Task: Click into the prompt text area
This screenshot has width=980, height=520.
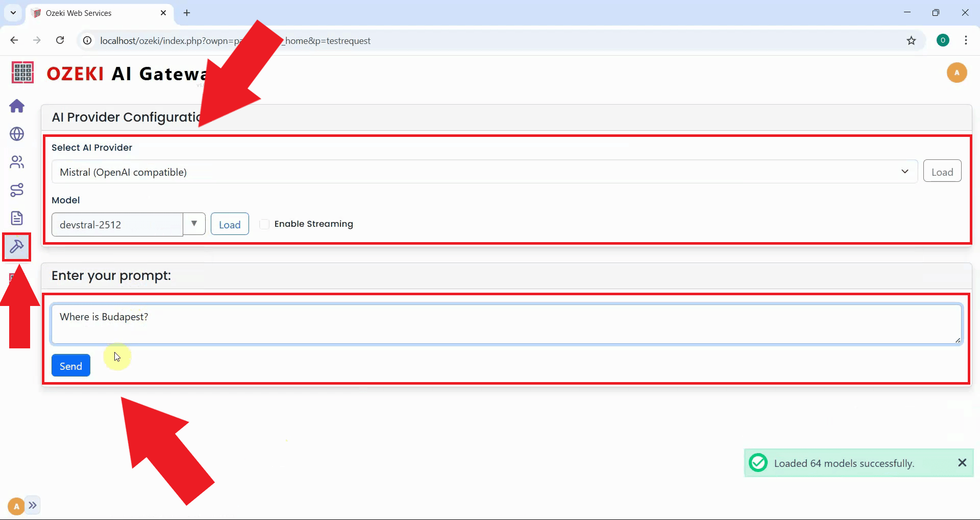Action: pos(505,324)
